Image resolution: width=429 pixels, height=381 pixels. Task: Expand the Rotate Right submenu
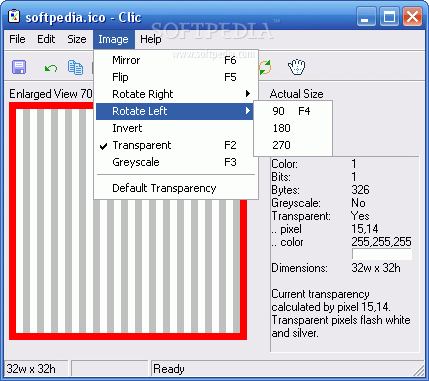pyautogui.click(x=175, y=94)
